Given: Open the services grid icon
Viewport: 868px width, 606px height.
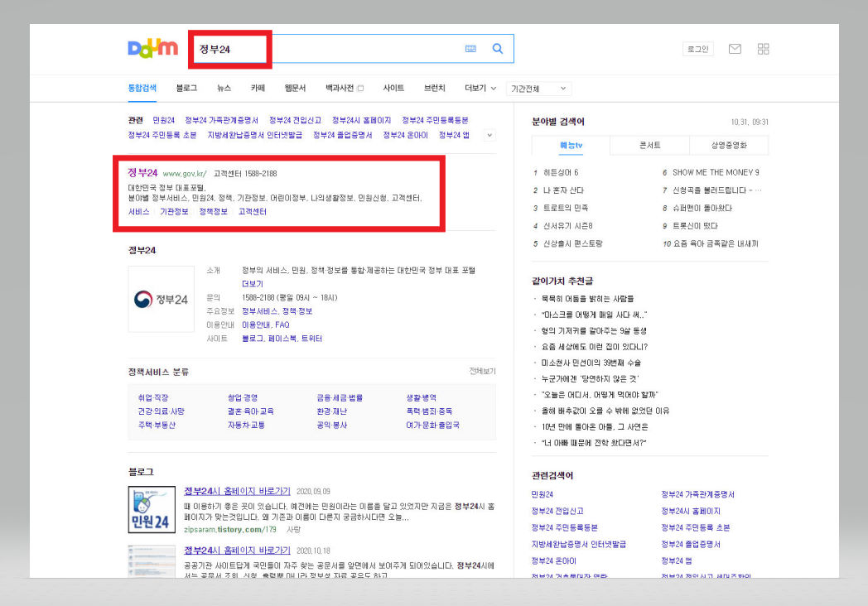Looking at the screenshot, I should [x=764, y=49].
